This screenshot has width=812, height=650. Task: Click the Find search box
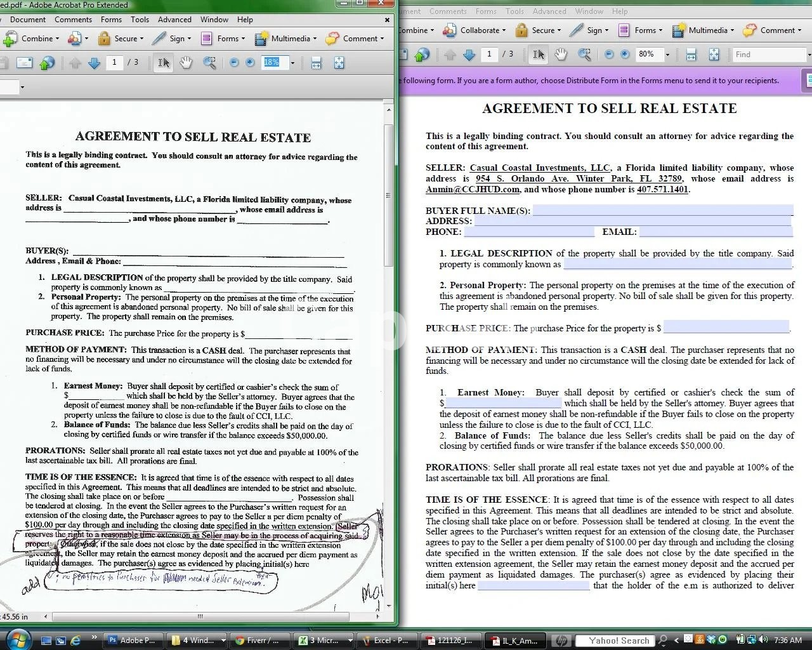click(768, 55)
